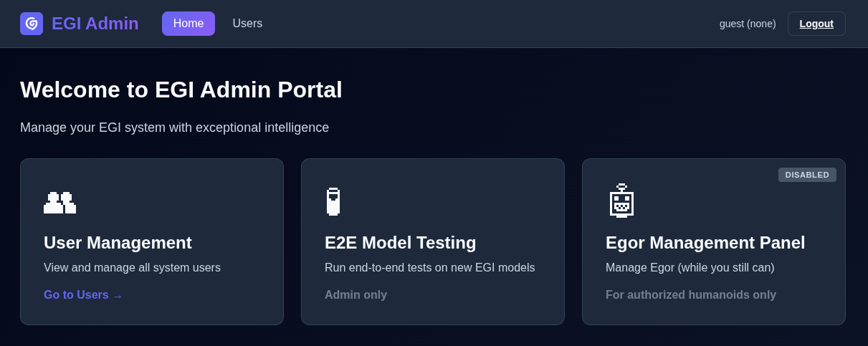Screen dimensions: 868x346
Task: Click the Welcome to EGI Admin Portal heading
Action: pyautogui.click(x=181, y=90)
